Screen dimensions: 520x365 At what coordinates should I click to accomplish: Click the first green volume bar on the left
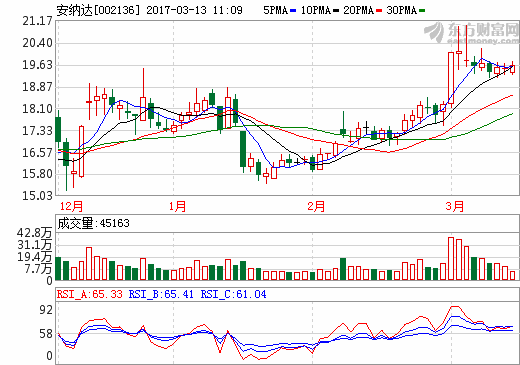58,268
